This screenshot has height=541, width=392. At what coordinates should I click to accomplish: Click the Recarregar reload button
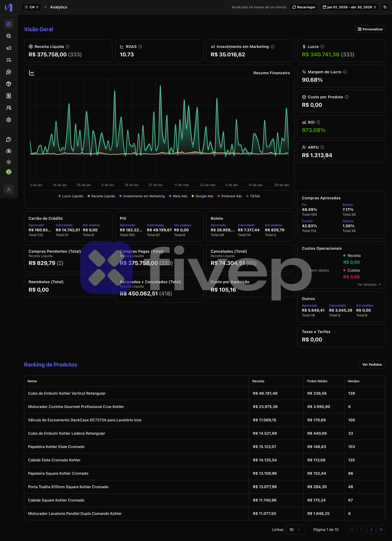304,7
